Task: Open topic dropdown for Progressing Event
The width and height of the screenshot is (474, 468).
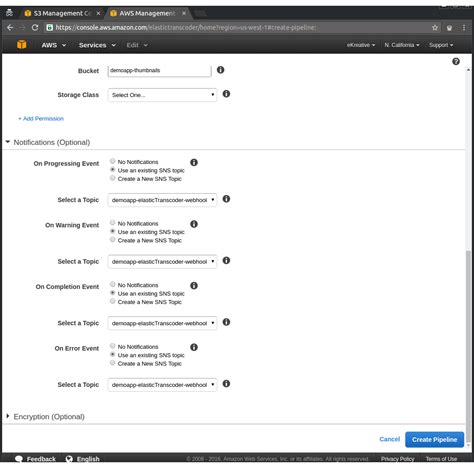Action: point(162,200)
